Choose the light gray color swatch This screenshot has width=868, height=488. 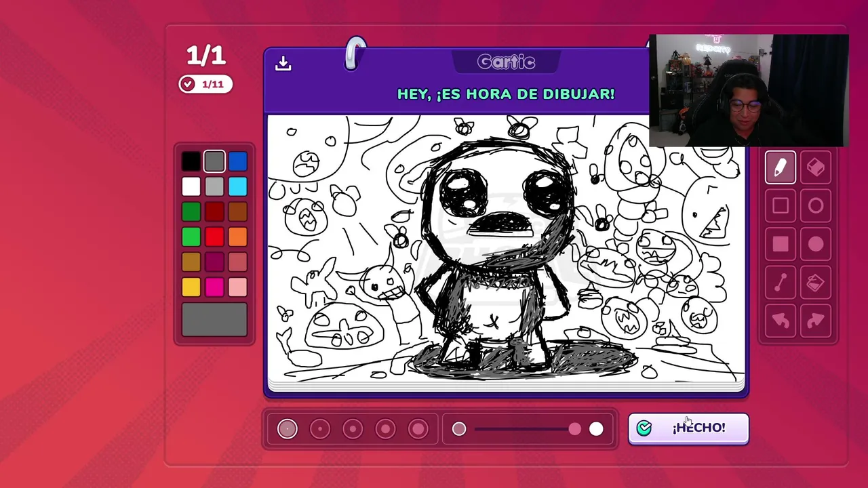point(214,186)
